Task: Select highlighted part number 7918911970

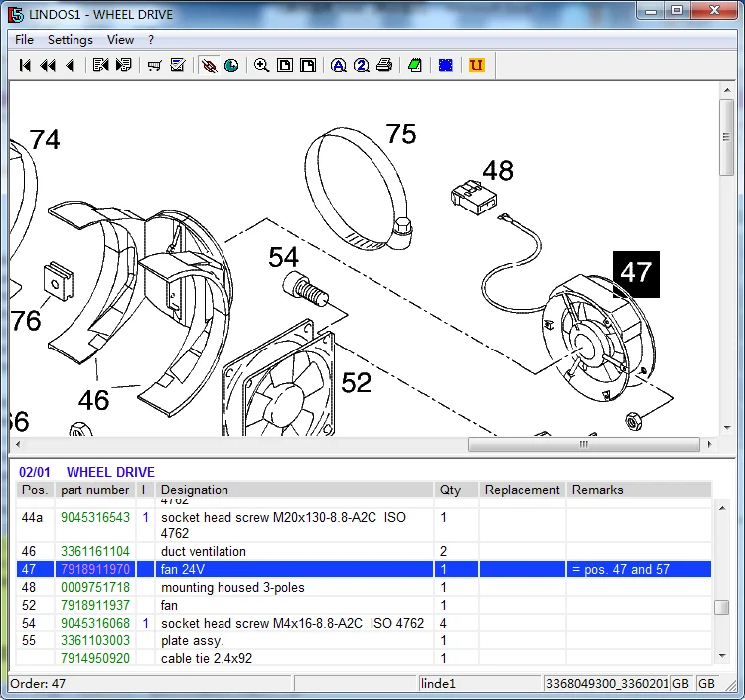Action: coord(95,569)
